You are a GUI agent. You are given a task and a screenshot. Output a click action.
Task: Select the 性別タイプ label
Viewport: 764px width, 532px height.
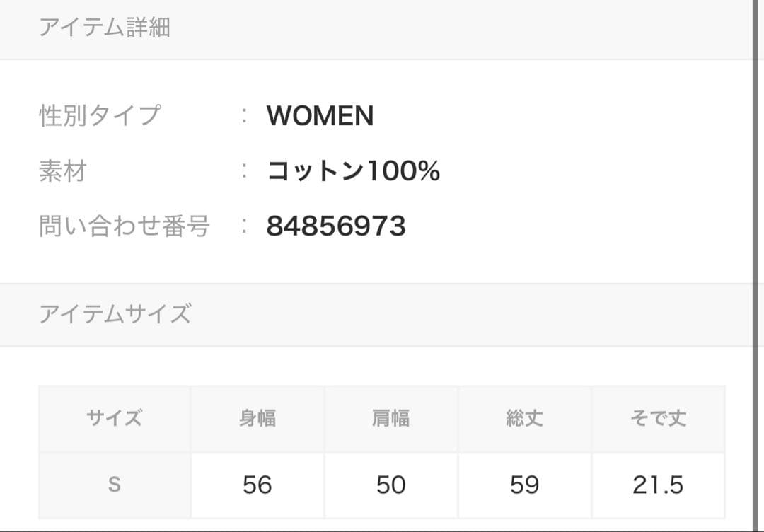tap(100, 115)
